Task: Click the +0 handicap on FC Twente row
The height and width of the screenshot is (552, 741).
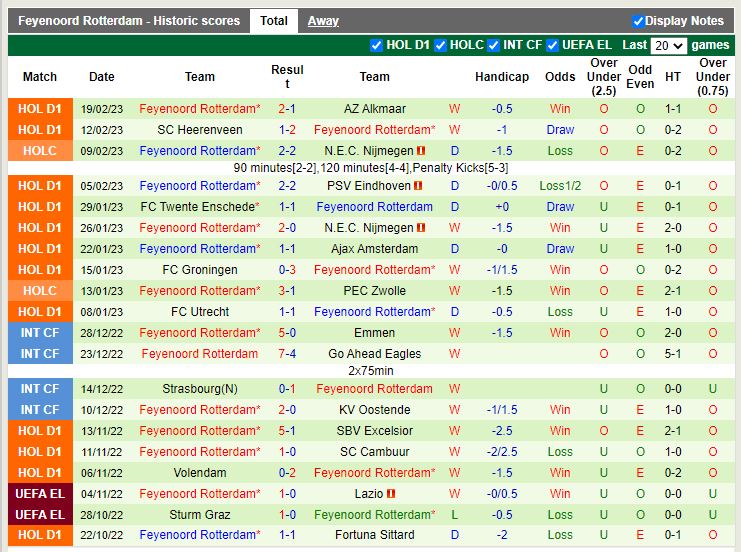Action: pyautogui.click(x=502, y=207)
